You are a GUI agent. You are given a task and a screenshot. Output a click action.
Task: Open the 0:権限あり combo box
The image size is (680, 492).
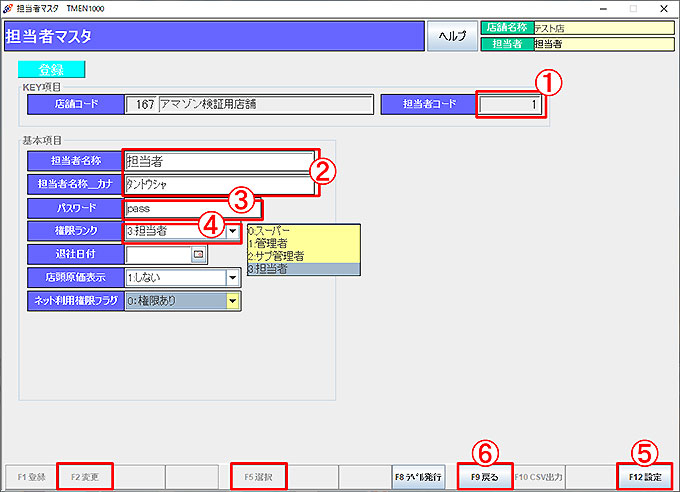(183, 301)
